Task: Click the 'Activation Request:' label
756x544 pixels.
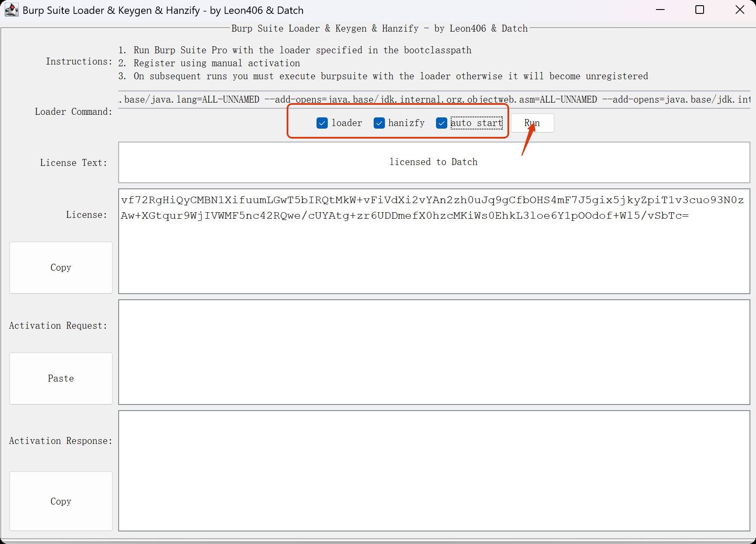Action: coord(58,326)
